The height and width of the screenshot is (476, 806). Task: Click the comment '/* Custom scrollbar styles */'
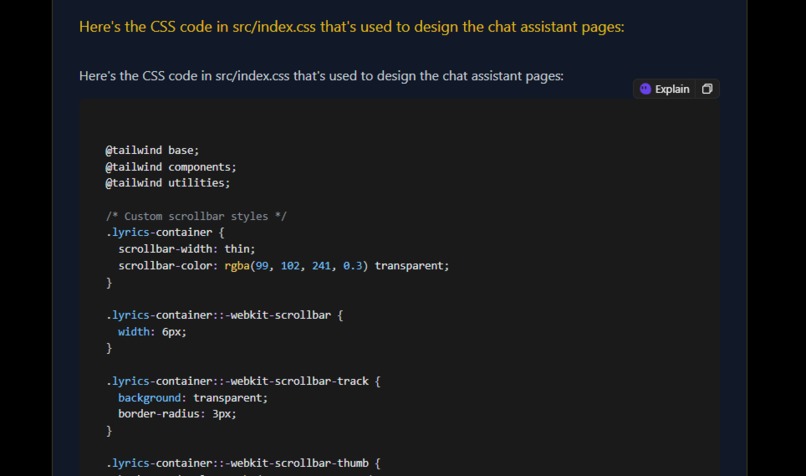click(x=196, y=216)
